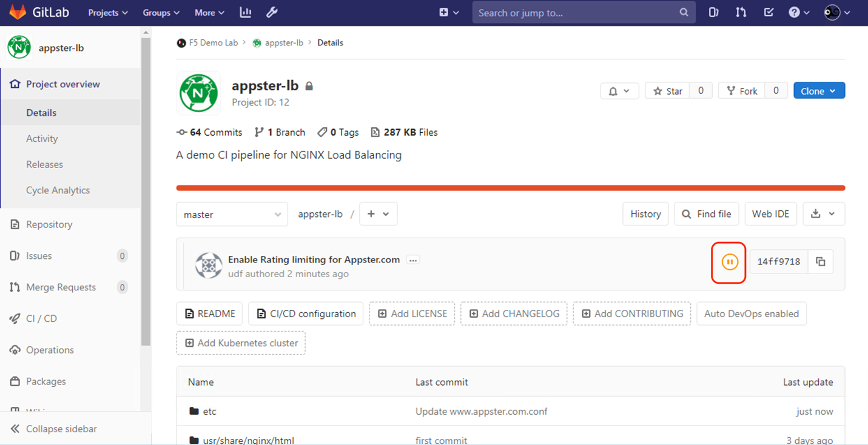The width and height of the screenshot is (868, 445).
Task: Click the orange repository languages bar
Action: click(x=510, y=188)
